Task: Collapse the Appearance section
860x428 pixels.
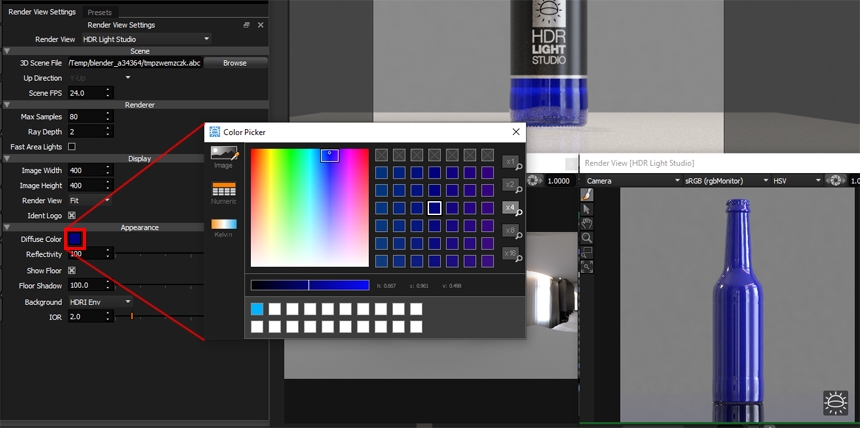Action: [x=7, y=227]
